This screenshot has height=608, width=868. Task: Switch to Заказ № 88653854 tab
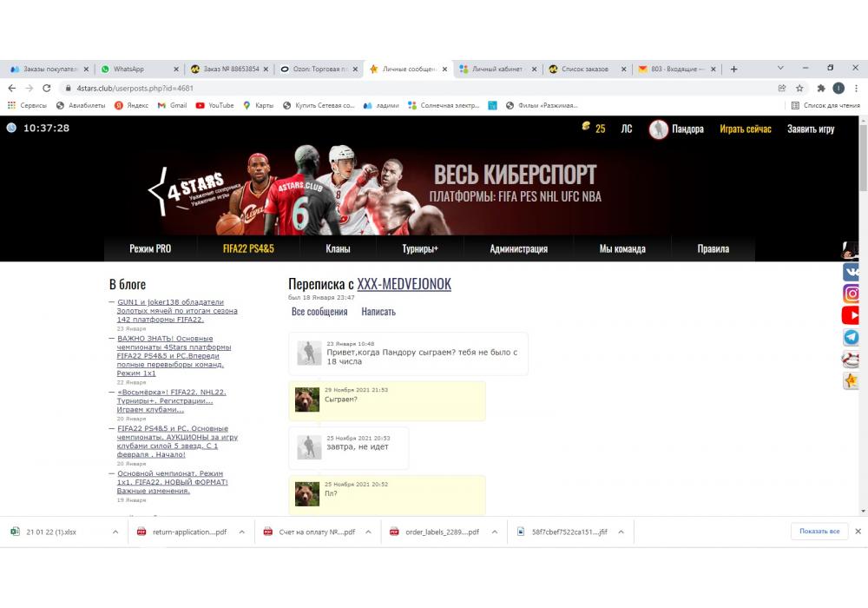coord(229,69)
